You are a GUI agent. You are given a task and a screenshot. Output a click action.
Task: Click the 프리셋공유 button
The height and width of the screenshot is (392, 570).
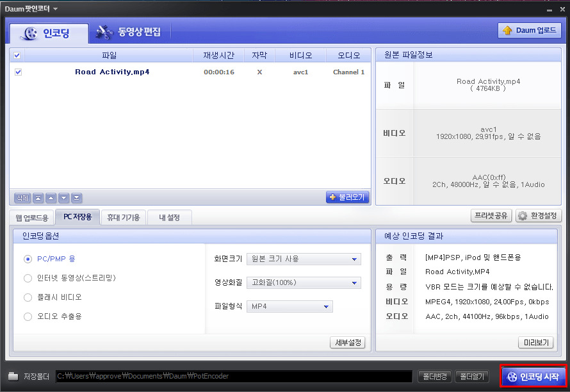(x=491, y=216)
